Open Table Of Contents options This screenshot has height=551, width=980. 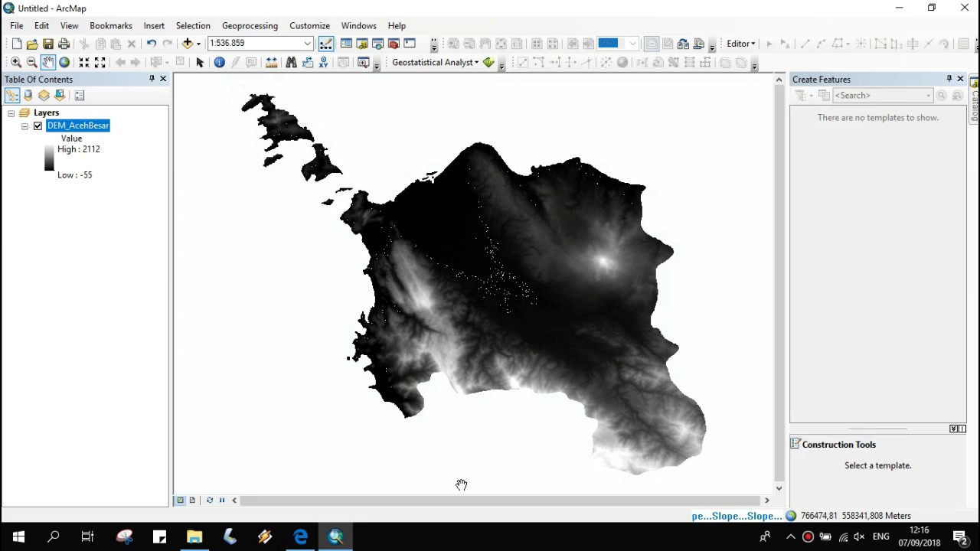(x=80, y=96)
